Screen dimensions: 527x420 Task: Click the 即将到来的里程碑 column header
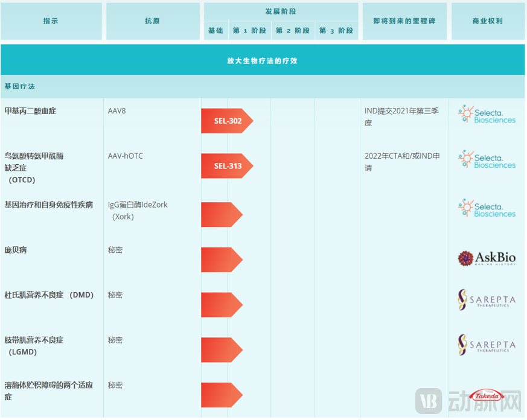404,21
